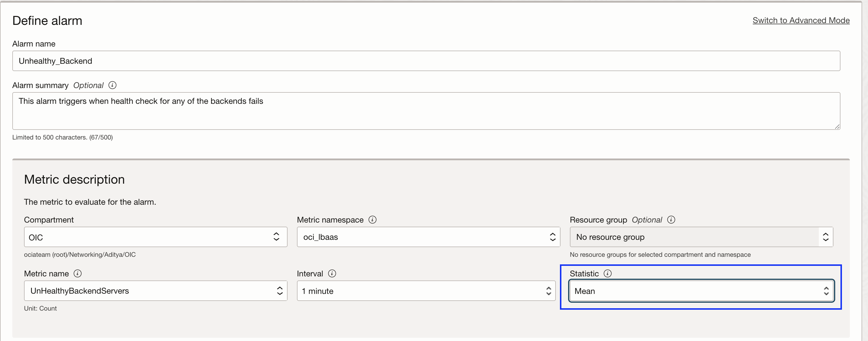Open the Statistic Mean dropdown

click(694, 291)
